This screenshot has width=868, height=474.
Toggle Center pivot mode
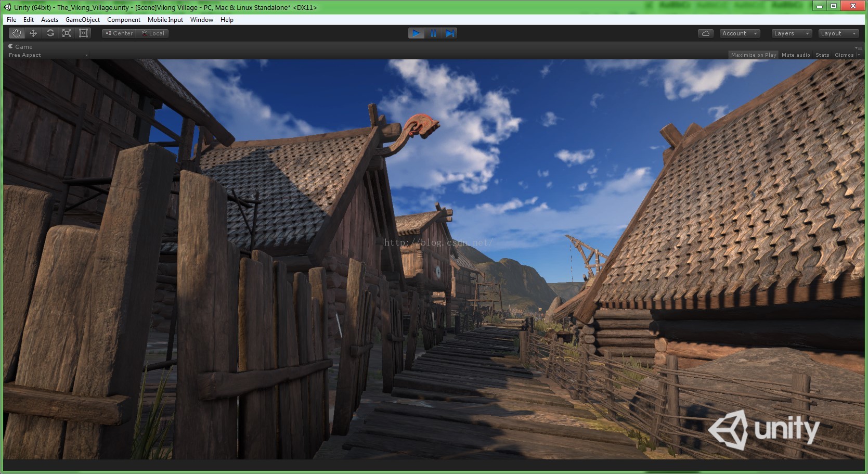[119, 33]
